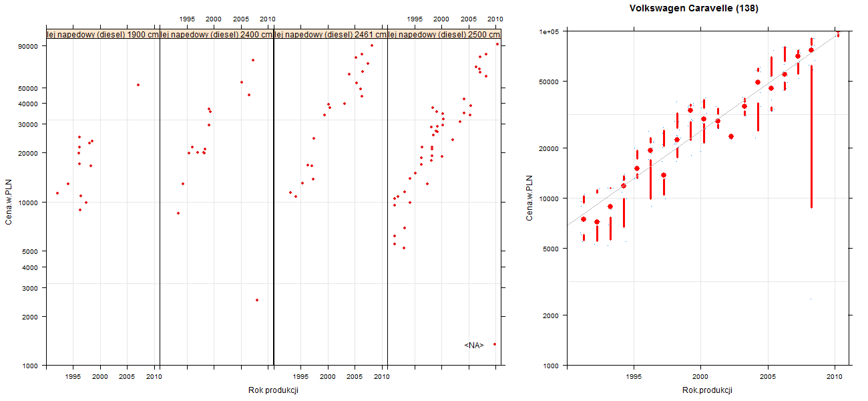Click the lone 2007 point in the 1900 cm panel
This screenshot has width=868, height=401.
tap(138, 85)
